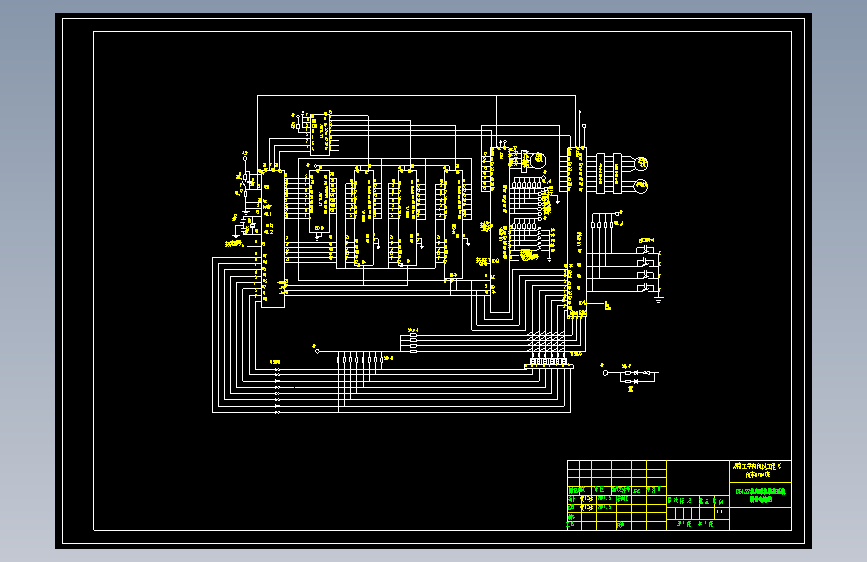Screen dimensions: 867x562
Task: Select the diode and resistor sub-circuit below schematic
Action: coord(630,377)
